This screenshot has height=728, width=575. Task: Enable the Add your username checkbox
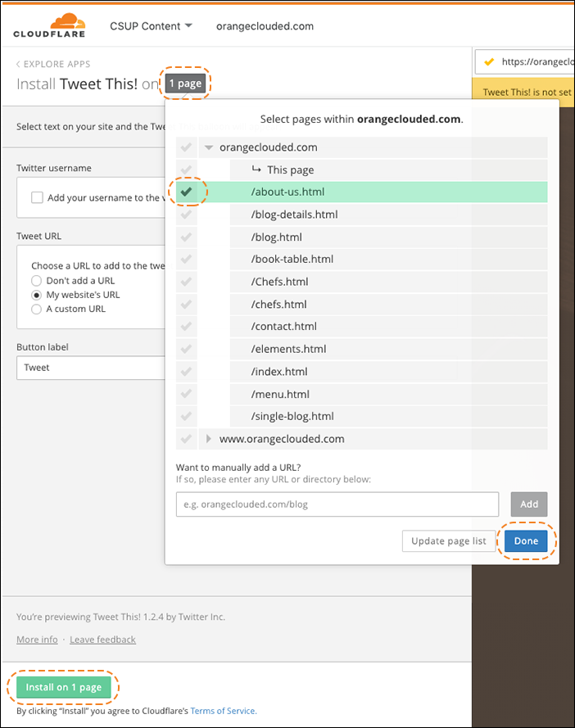point(37,197)
